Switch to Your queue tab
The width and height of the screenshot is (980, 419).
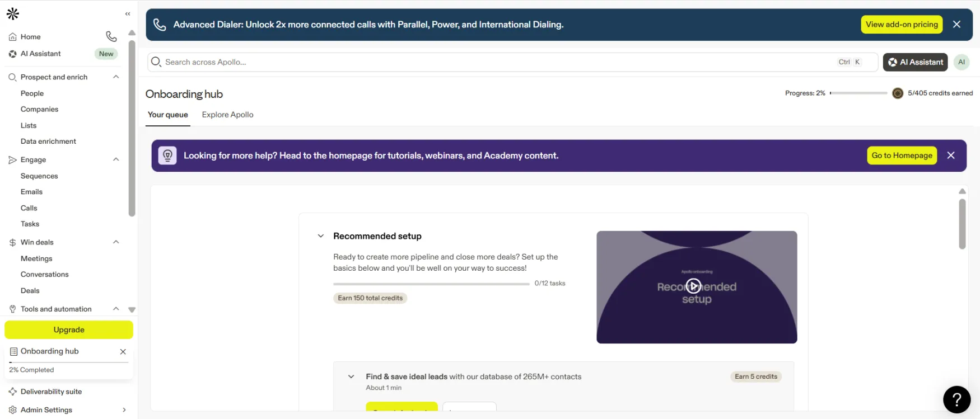168,115
